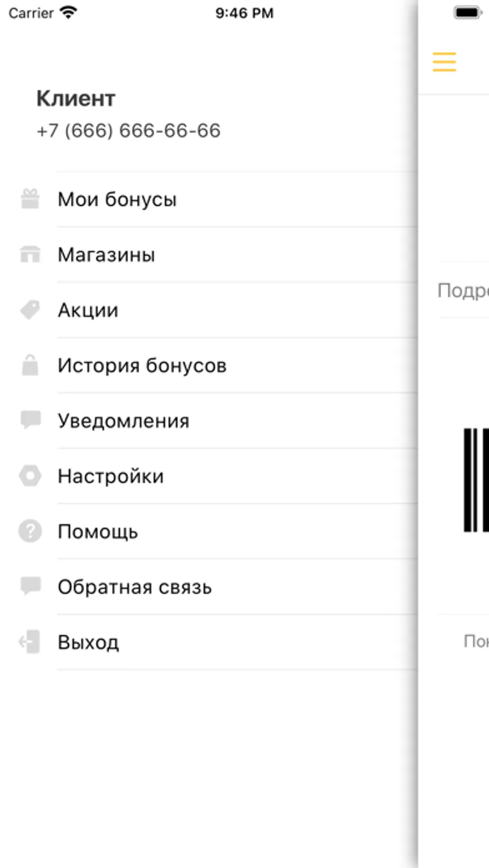This screenshot has height=868, width=489.
Task: Click the shopping bag icon beside История бонусов
Action: coord(30,365)
